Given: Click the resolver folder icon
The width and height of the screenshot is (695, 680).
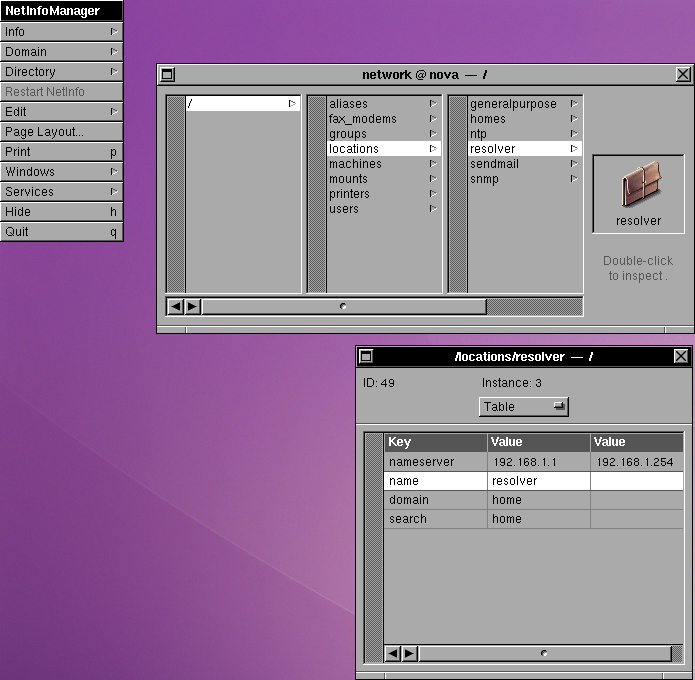Looking at the screenshot, I should (x=638, y=187).
